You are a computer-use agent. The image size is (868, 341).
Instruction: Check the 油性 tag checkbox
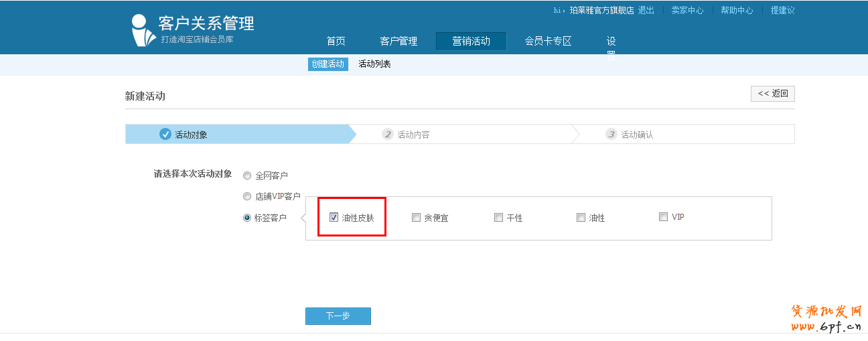point(581,217)
